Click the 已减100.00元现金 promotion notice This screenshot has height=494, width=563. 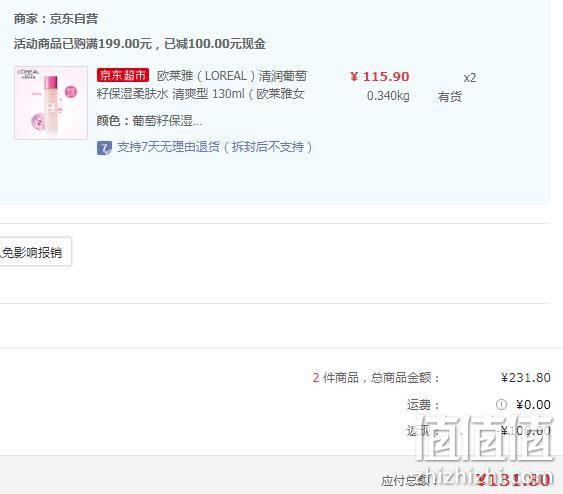[x=215, y=44]
